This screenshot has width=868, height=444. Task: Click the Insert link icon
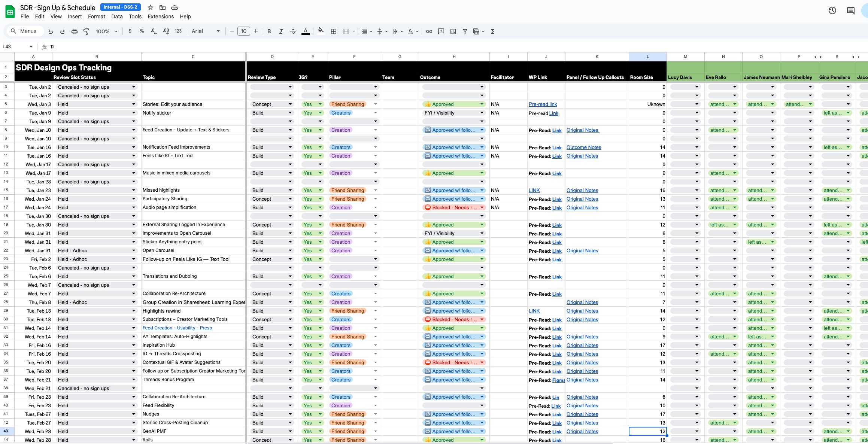pyautogui.click(x=429, y=31)
